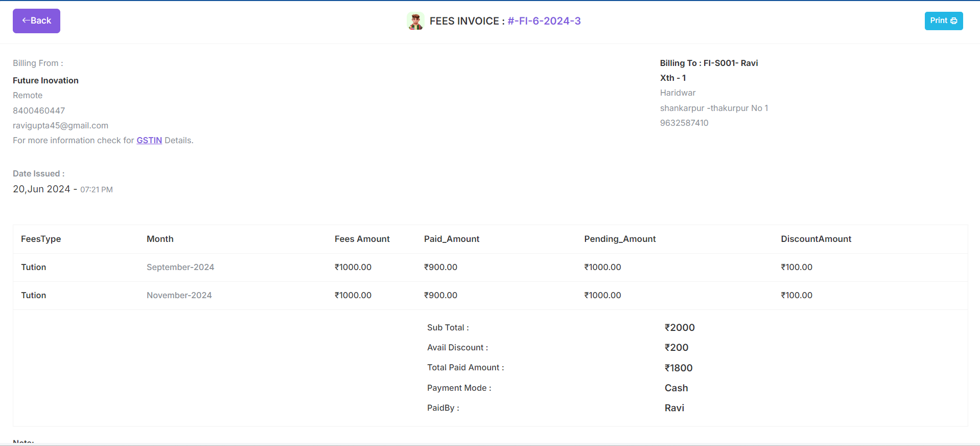Click the student phone number 9632587410
This screenshot has height=446, width=980.
[684, 123]
